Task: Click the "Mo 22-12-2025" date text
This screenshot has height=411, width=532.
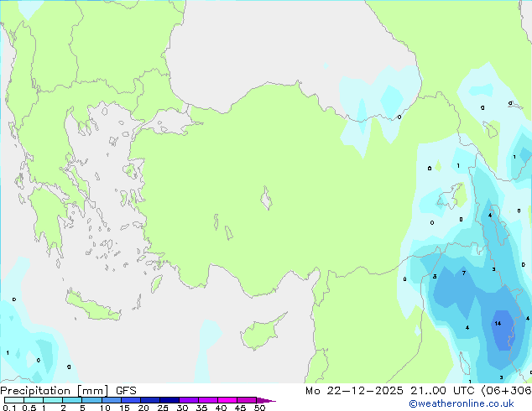Action: 354,391
